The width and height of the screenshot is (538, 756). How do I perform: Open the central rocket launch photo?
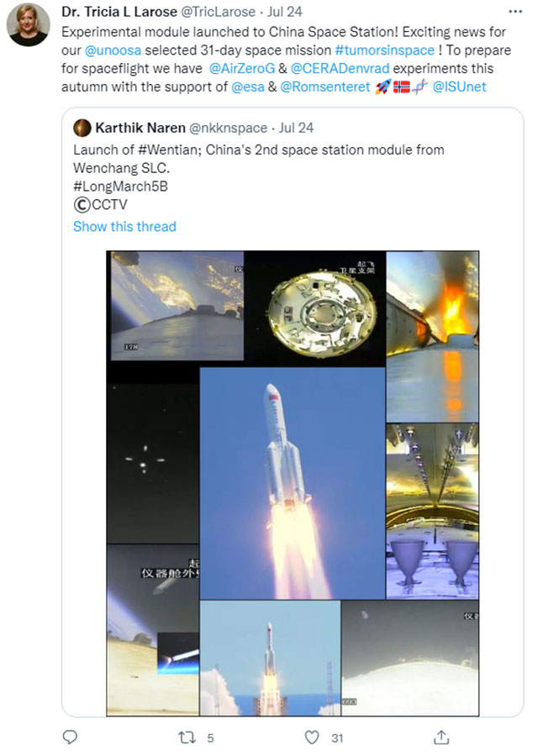pyautogui.click(x=292, y=483)
